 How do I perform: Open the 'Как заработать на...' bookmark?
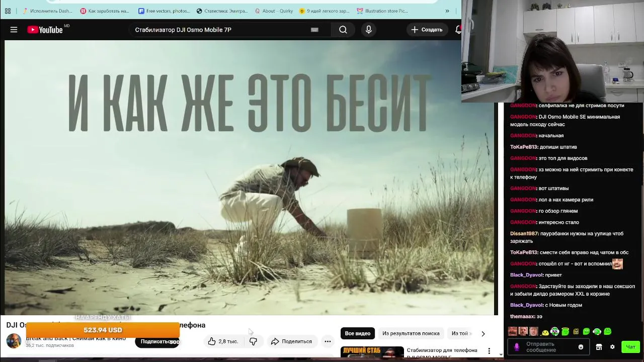pos(105,11)
